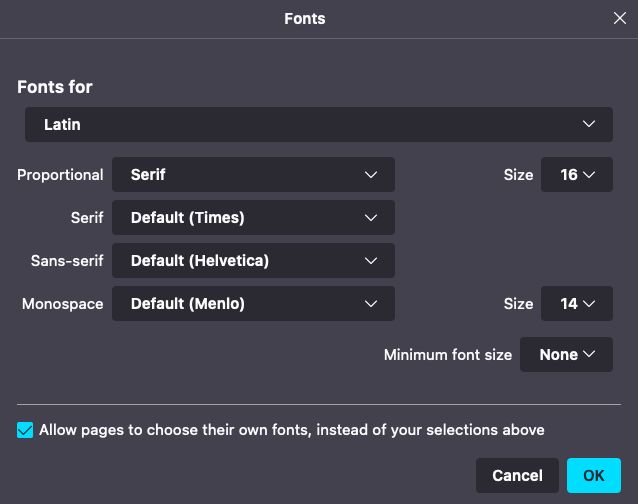Click the Fonts for heading
The height and width of the screenshot is (504, 638).
(55, 87)
